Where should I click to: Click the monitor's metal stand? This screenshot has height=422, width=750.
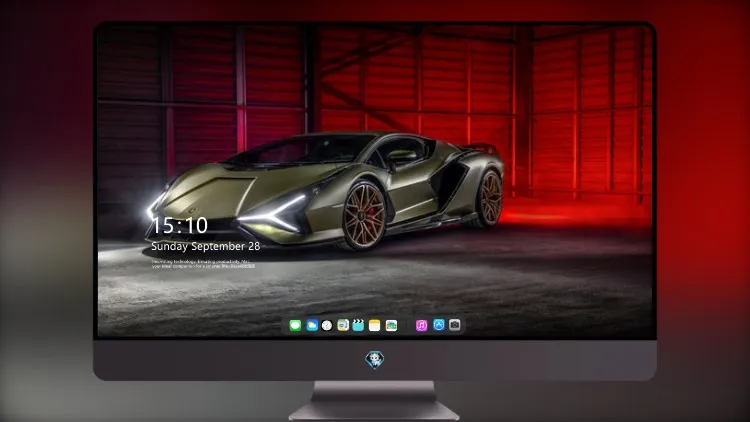point(375,401)
